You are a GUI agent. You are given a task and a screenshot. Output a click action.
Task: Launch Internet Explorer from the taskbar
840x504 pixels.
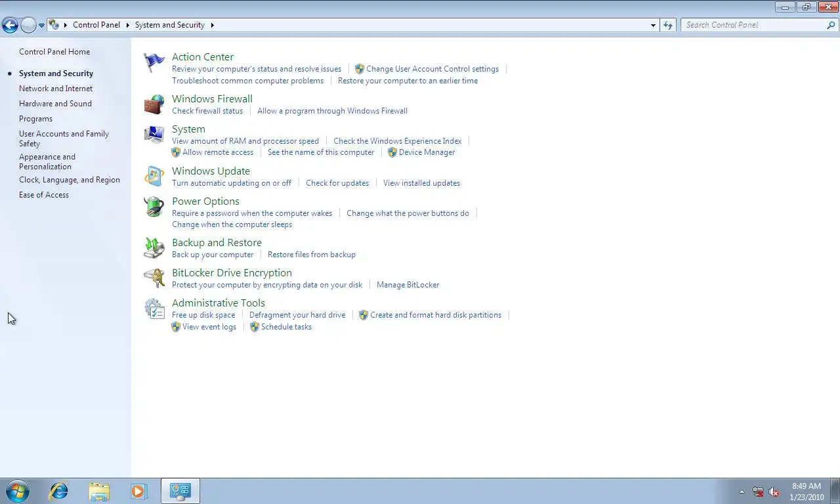pyautogui.click(x=59, y=491)
